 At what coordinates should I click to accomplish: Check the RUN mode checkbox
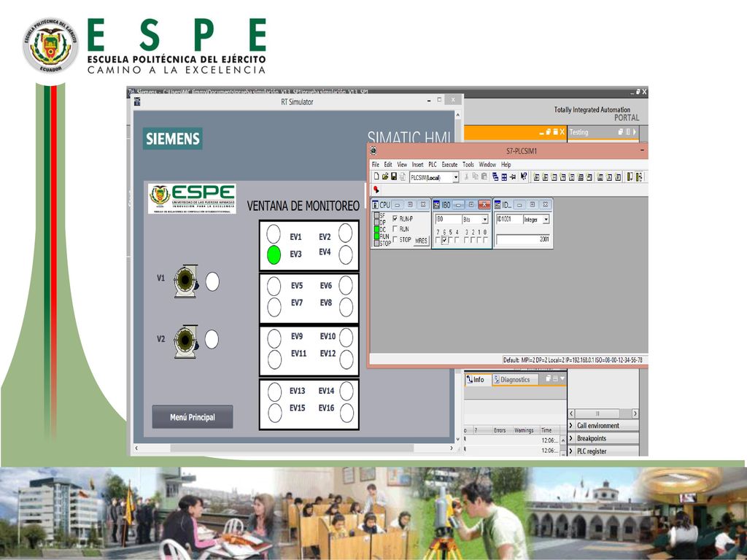(x=395, y=229)
